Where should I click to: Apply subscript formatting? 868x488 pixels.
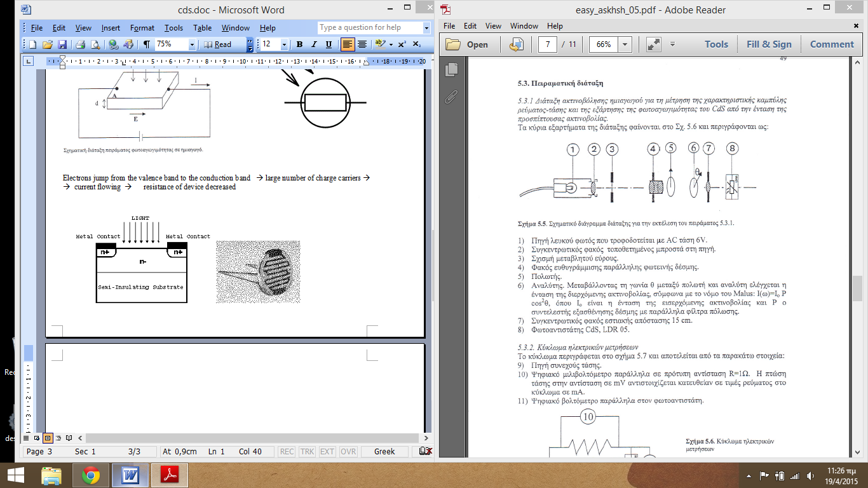pos(417,44)
